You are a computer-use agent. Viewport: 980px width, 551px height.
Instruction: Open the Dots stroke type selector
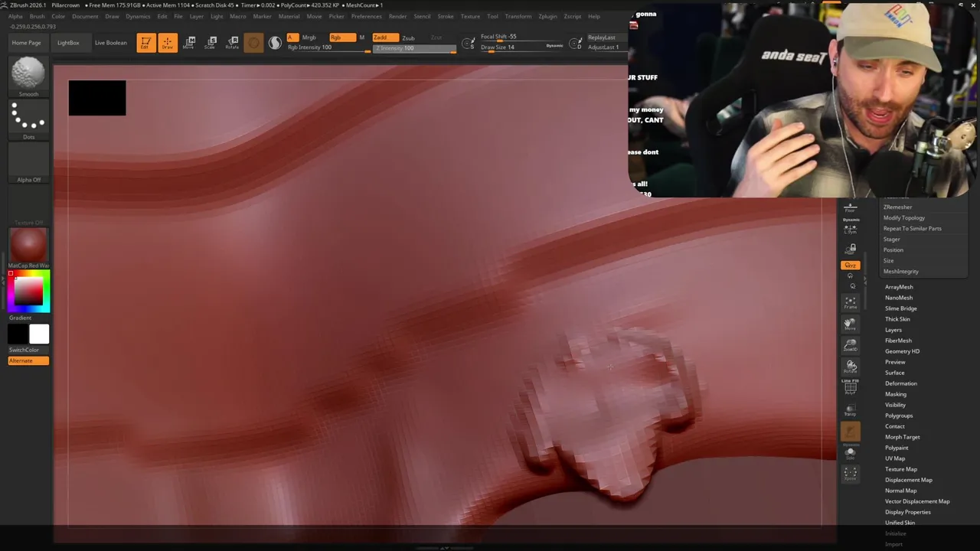28,119
